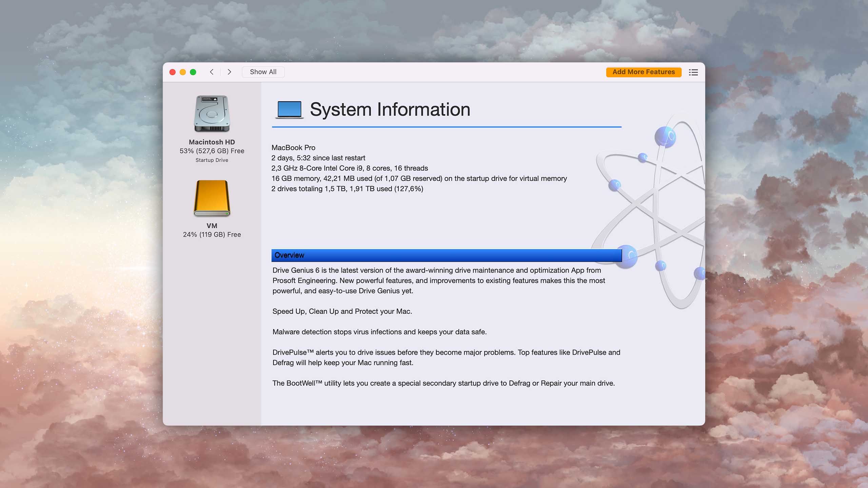Click the System Information title

[x=390, y=109]
